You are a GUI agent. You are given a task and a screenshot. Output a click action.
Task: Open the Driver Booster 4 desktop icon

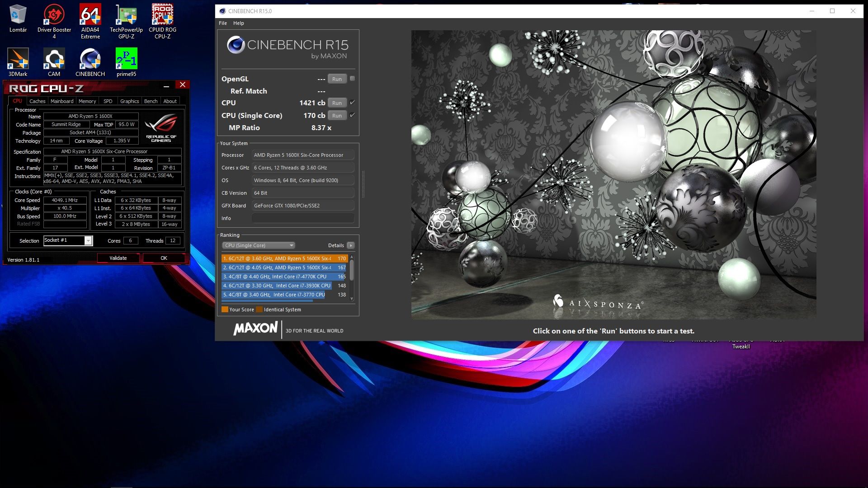point(54,21)
